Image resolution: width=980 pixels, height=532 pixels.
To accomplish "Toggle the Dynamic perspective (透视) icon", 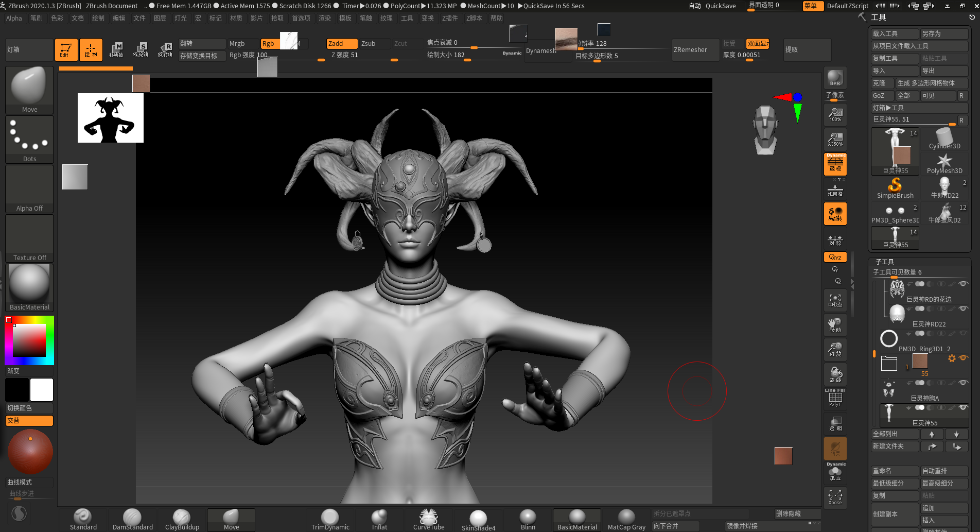I will click(835, 164).
